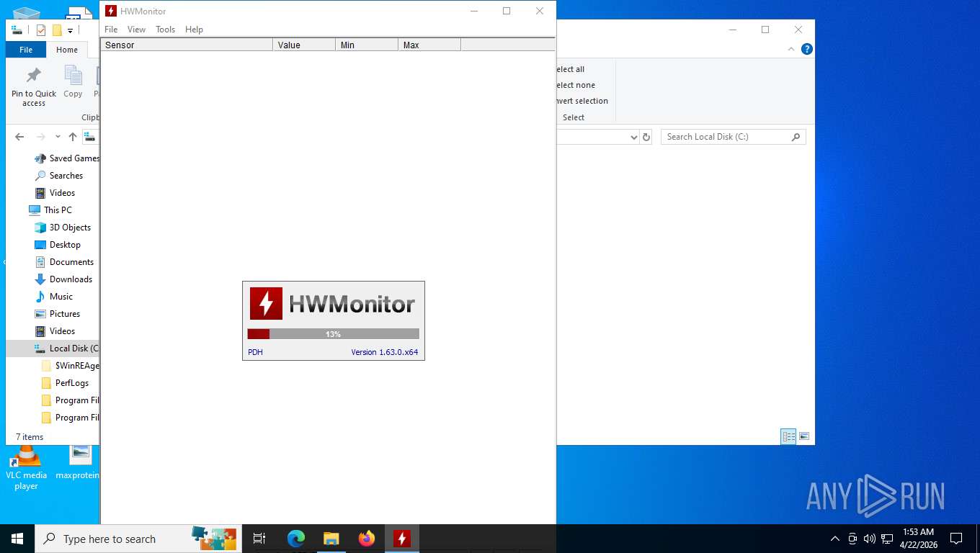The width and height of the screenshot is (980, 553).
Task: Switch Explorer to details view
Action: 789,436
